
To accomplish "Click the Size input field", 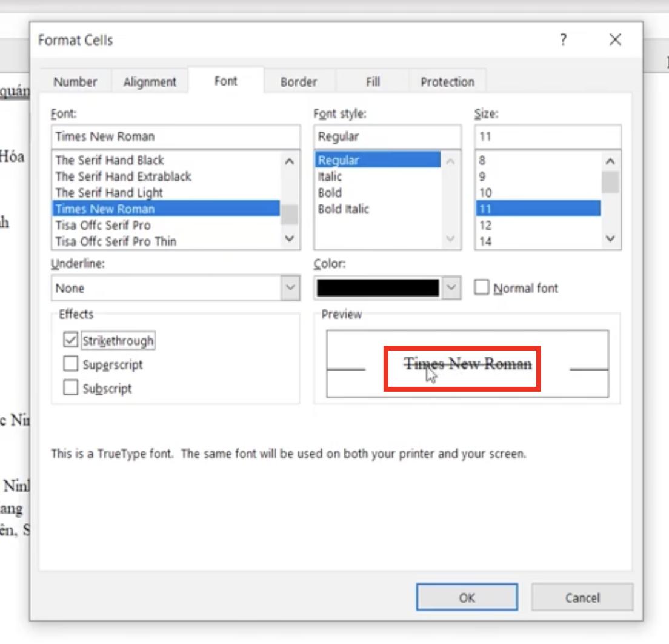I will [547, 136].
